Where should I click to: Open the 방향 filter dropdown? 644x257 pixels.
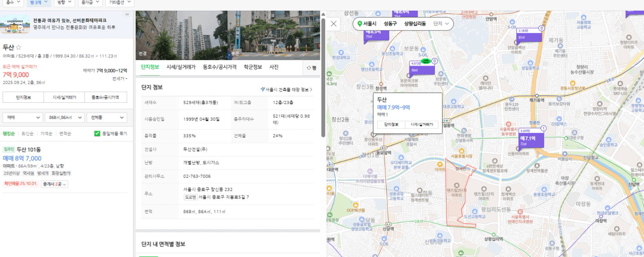pyautogui.click(x=63, y=3)
